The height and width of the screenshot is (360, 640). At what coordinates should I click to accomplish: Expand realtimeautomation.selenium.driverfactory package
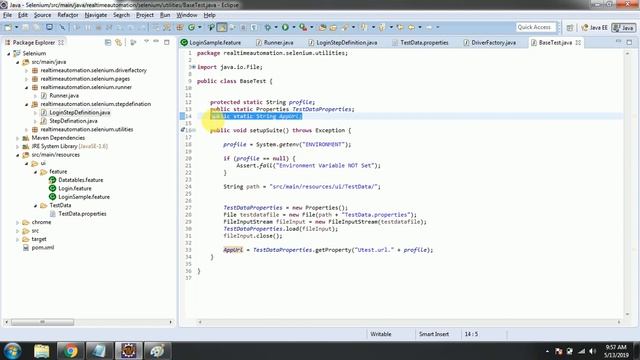click(27, 71)
